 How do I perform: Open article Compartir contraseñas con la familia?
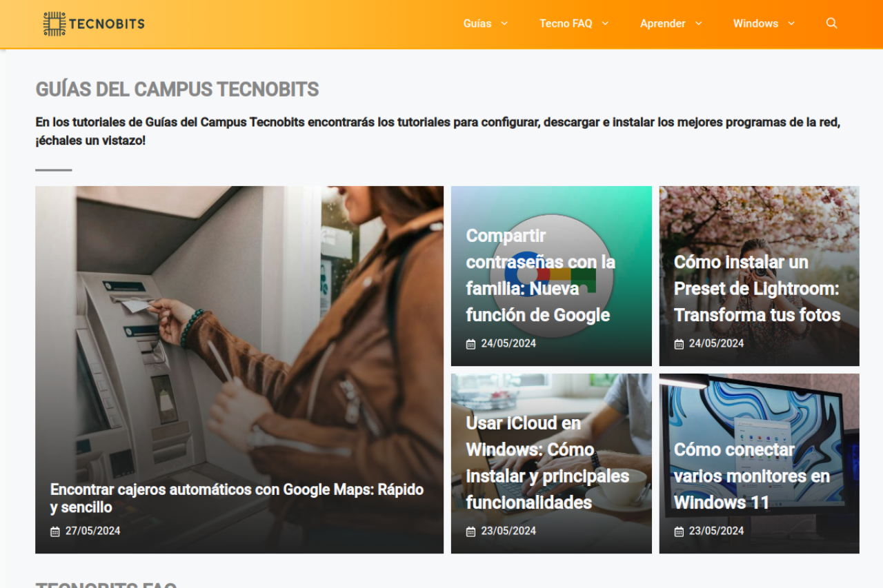pos(541,275)
